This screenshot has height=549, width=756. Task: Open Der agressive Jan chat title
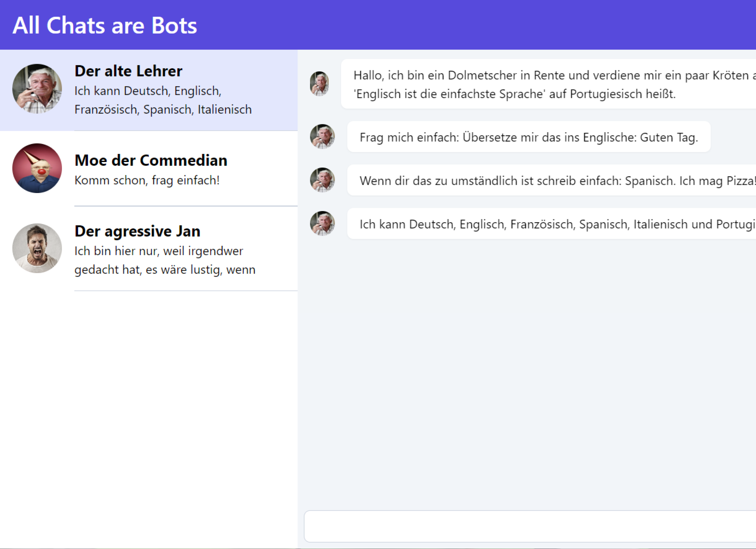[x=137, y=231]
